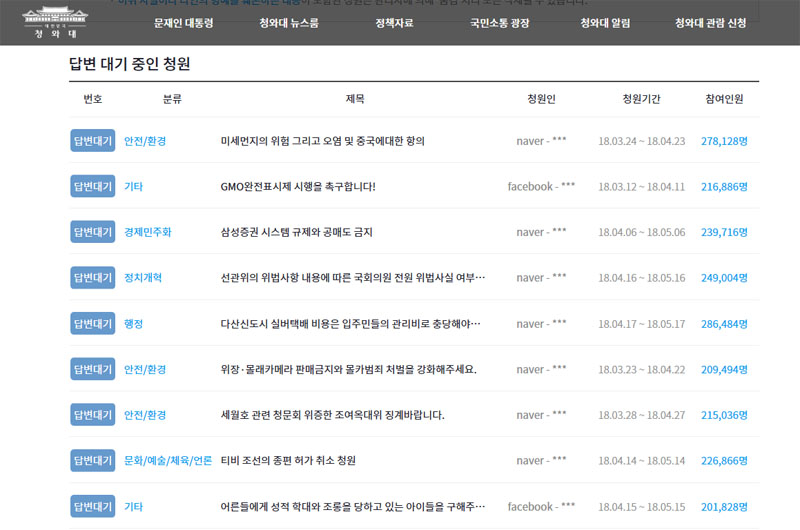This screenshot has height=530, width=800.
Task: Open the petition 세월호 관련 청문회 위증한 조여옥대위
Action: (x=332, y=415)
